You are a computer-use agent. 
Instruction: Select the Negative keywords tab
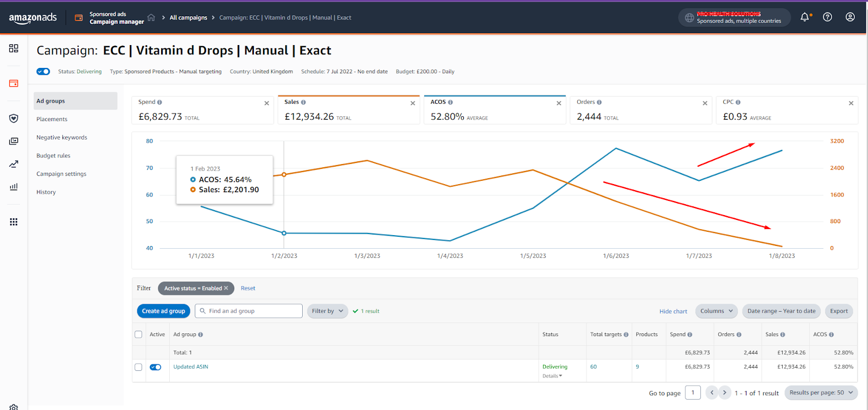[62, 137]
